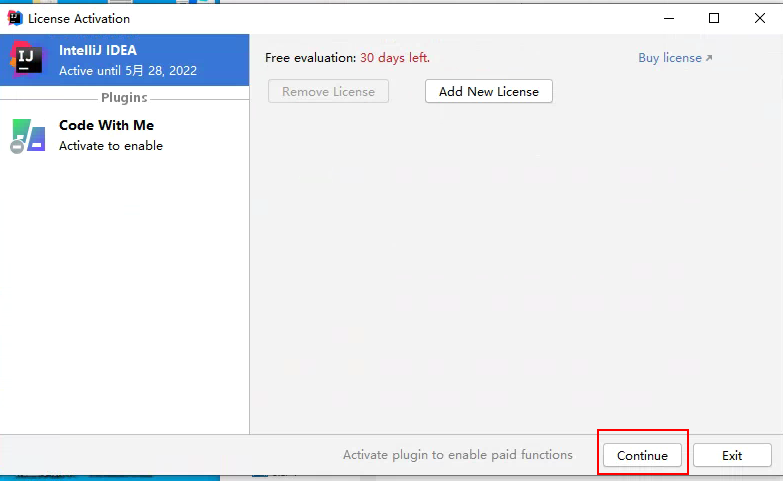Viewport: 783px width, 481px height.
Task: Click the red '30 days left' text
Action: tap(395, 58)
